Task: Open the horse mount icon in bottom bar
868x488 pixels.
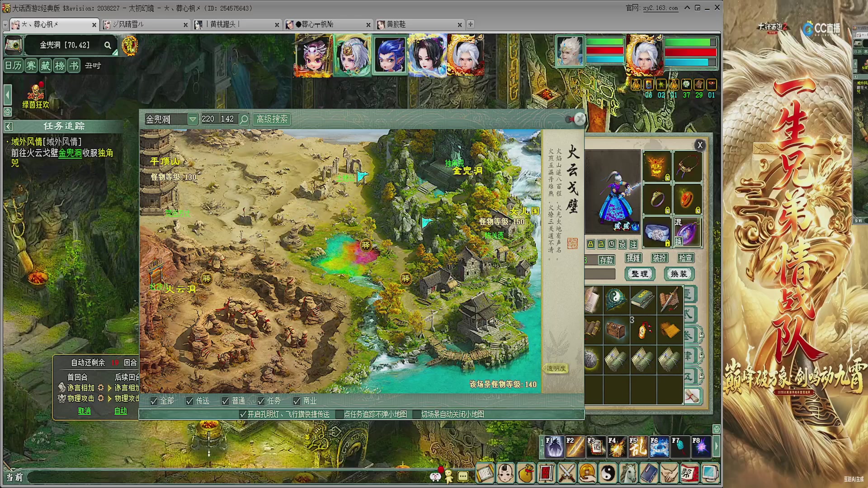Action: tap(628, 473)
